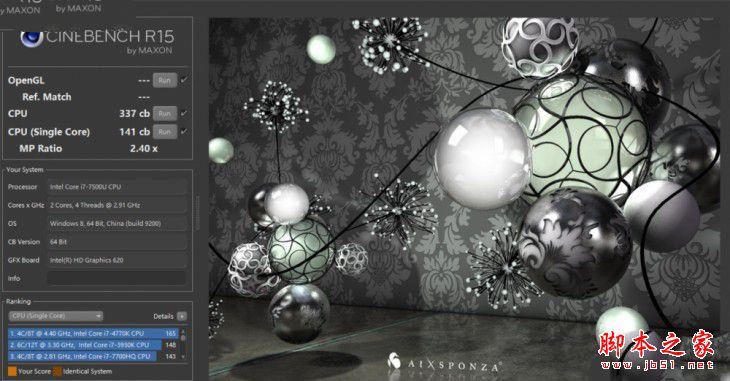Select the i7-7700HQ ranking entry
This screenshot has width=730, height=381.
[93, 356]
